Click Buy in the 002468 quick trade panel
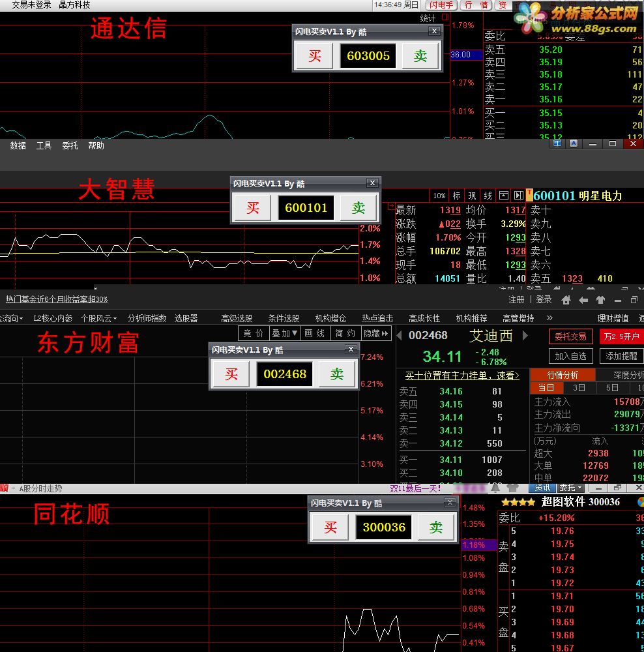This screenshot has width=644, height=652. (231, 374)
